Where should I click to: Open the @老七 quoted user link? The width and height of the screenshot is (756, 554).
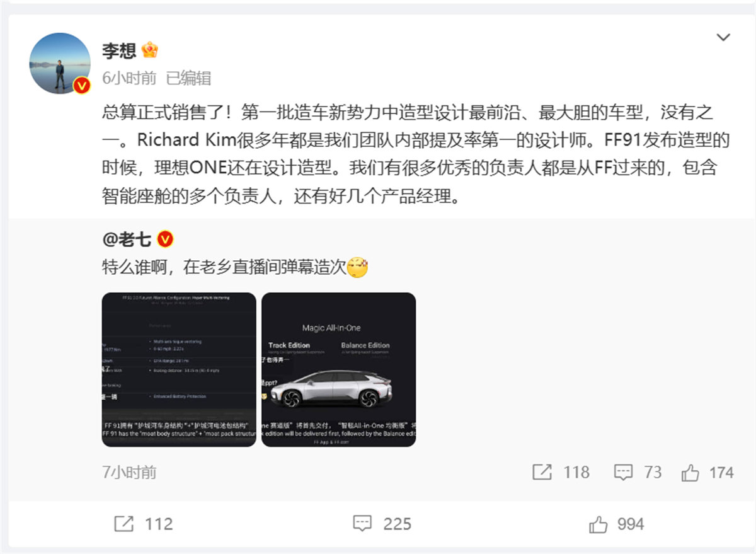click(x=126, y=239)
